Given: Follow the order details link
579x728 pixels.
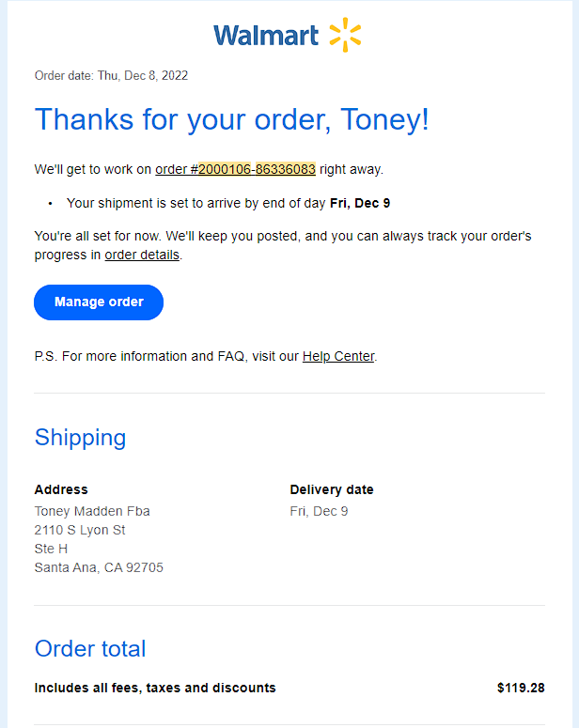Looking at the screenshot, I should [142, 255].
